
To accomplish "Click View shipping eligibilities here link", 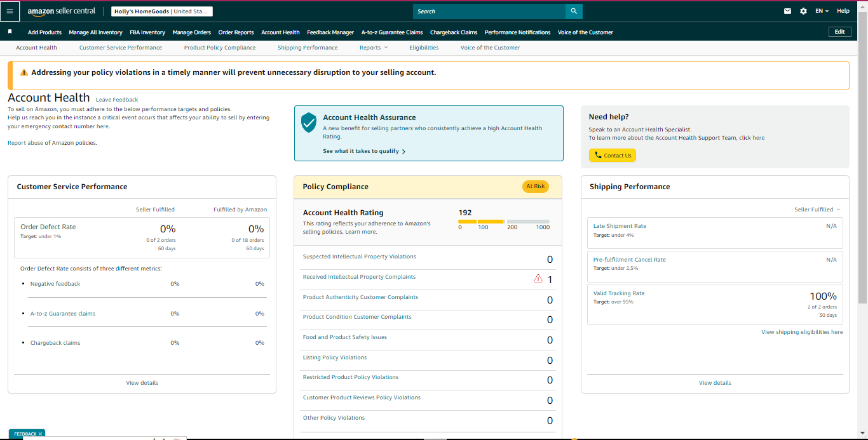I will coord(802,332).
